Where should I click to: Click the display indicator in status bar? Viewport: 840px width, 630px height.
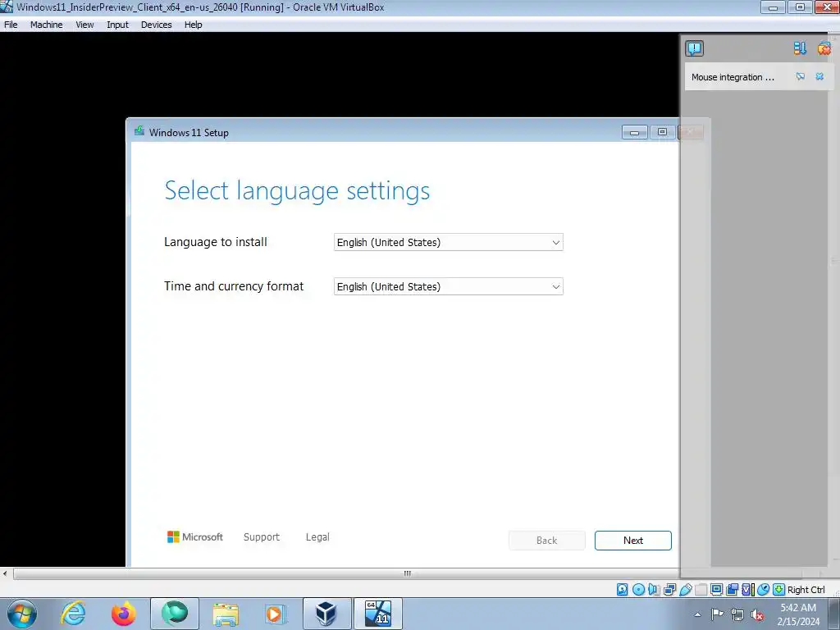pos(716,590)
